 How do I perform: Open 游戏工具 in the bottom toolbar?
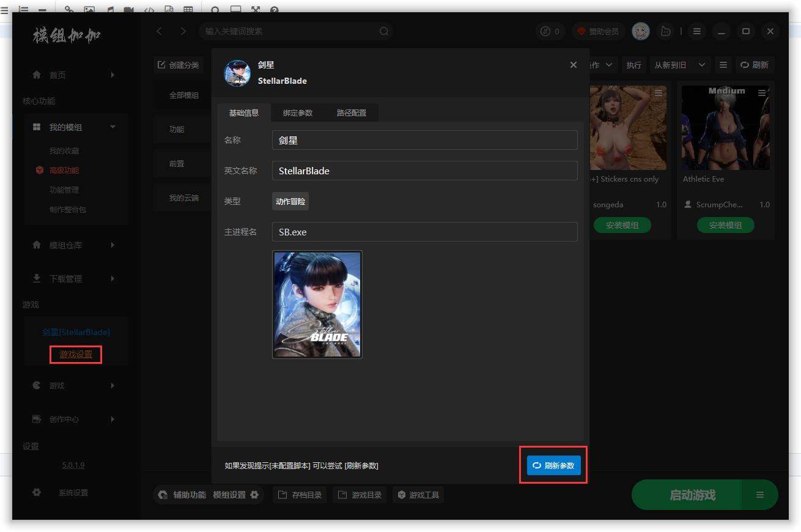(418, 495)
